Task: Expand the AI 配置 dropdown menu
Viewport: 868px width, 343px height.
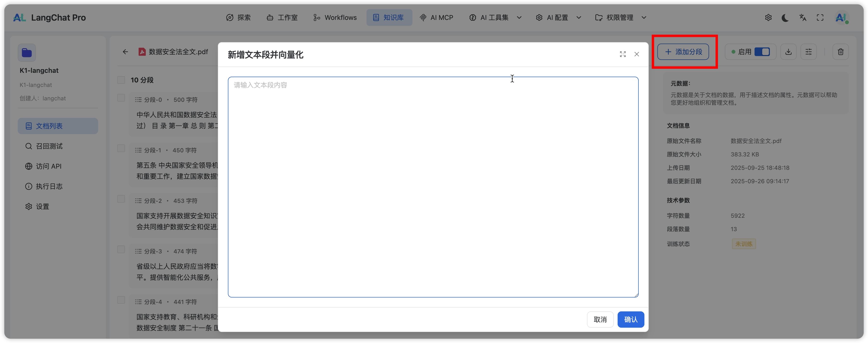Action: 558,17
